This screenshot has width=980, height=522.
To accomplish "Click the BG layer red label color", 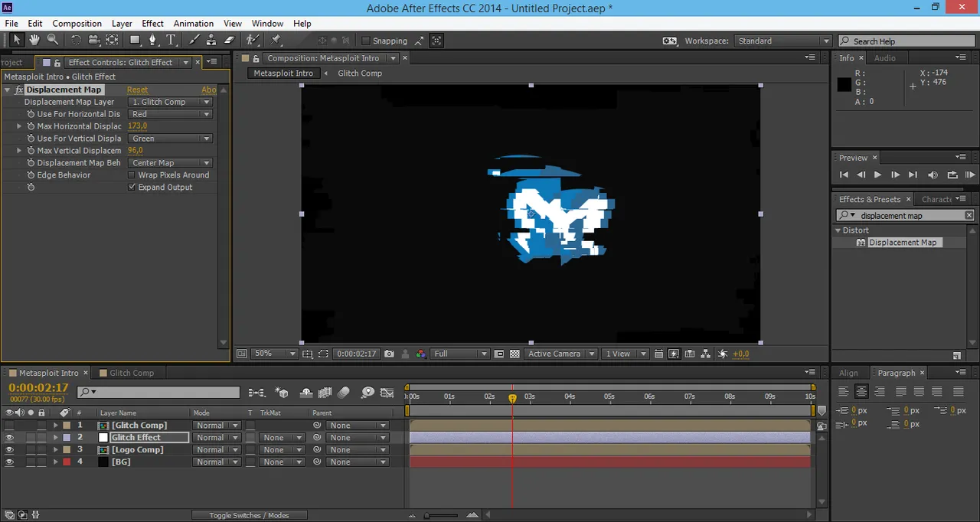I will coord(67,462).
